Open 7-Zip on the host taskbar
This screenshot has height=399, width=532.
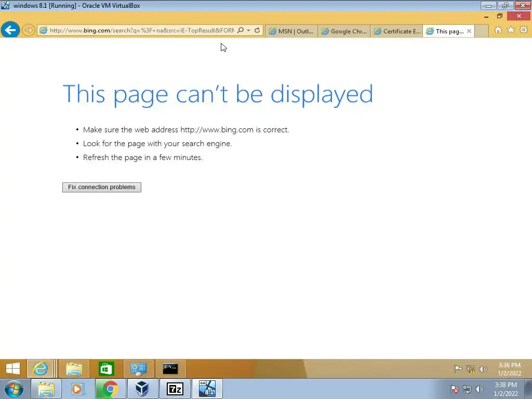pyautogui.click(x=175, y=389)
